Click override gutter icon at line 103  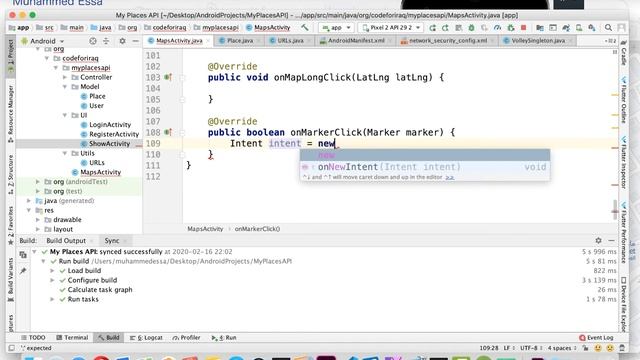click(168, 77)
